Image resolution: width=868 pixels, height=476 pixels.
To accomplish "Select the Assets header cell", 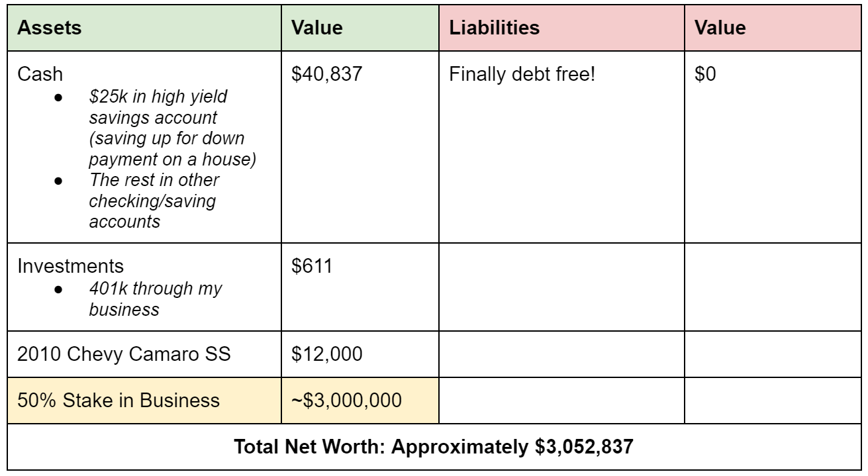I will click(x=145, y=27).
